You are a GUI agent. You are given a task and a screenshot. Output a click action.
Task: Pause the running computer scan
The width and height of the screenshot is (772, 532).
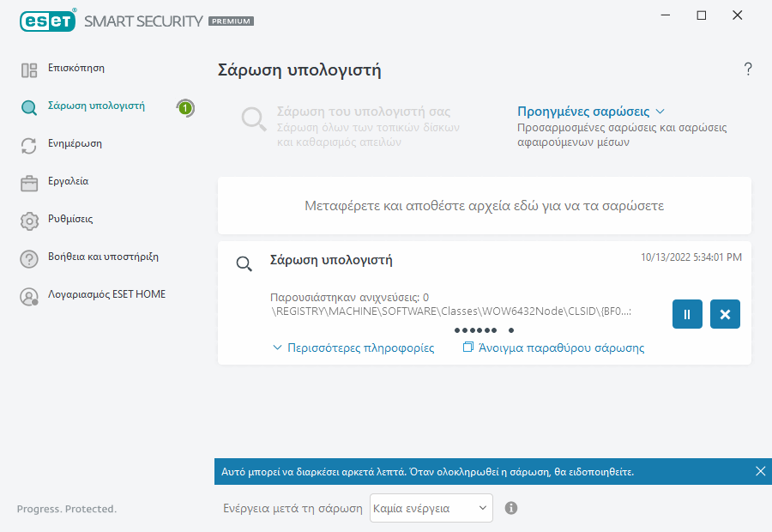(686, 314)
